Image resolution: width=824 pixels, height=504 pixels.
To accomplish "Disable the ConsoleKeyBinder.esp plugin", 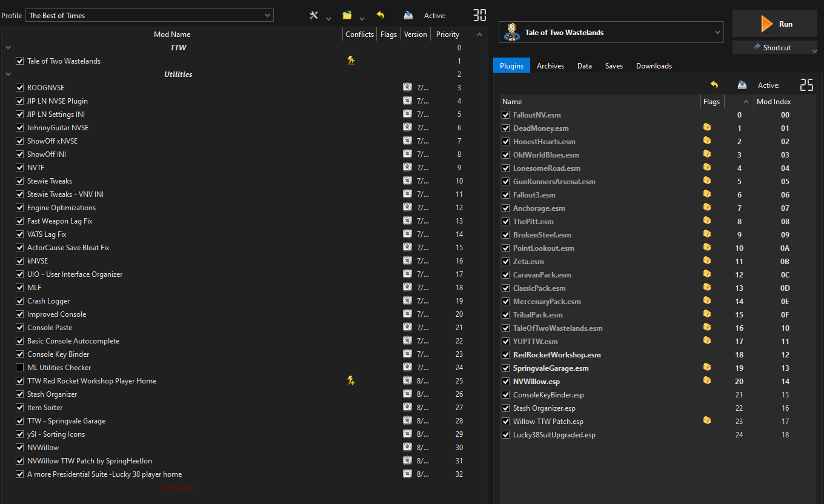I will point(506,395).
